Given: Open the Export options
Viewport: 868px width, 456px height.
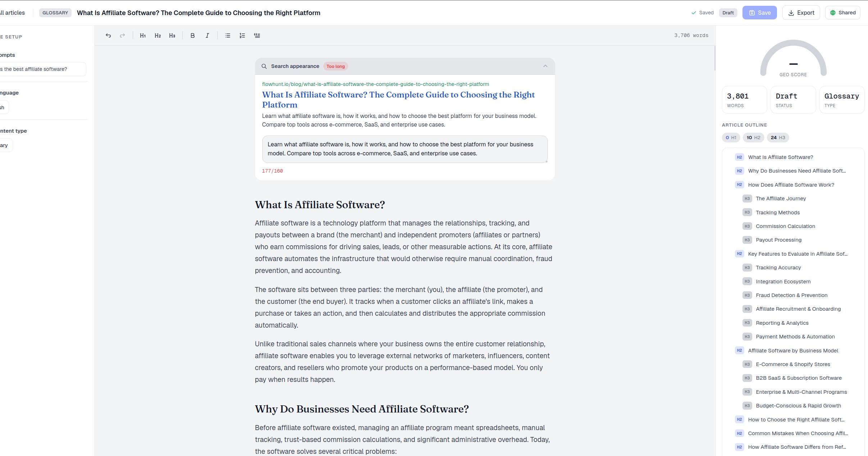Looking at the screenshot, I should [x=801, y=13].
